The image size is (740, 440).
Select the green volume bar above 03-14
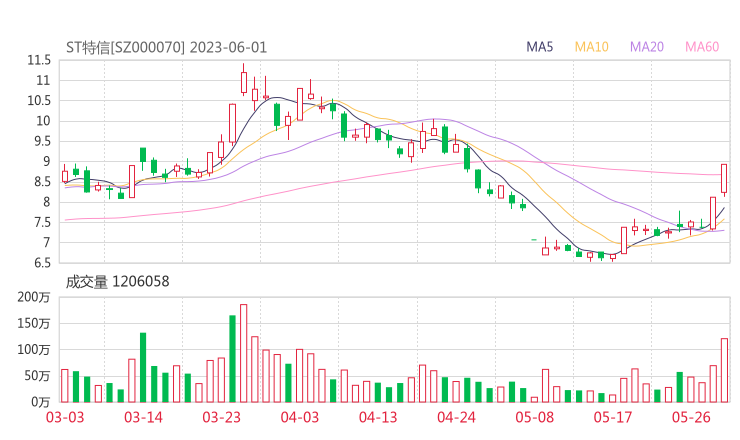(x=143, y=368)
